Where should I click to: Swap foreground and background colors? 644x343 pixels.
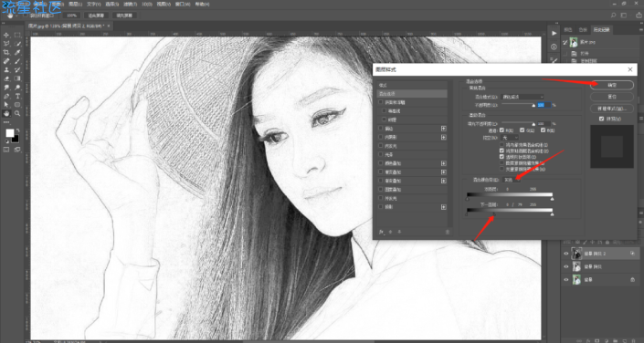coord(17,130)
